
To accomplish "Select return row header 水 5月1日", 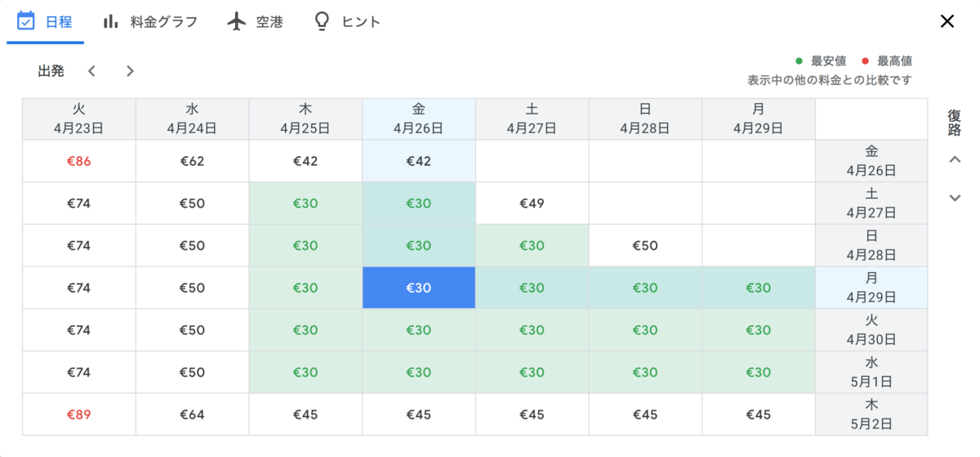I will click(871, 372).
